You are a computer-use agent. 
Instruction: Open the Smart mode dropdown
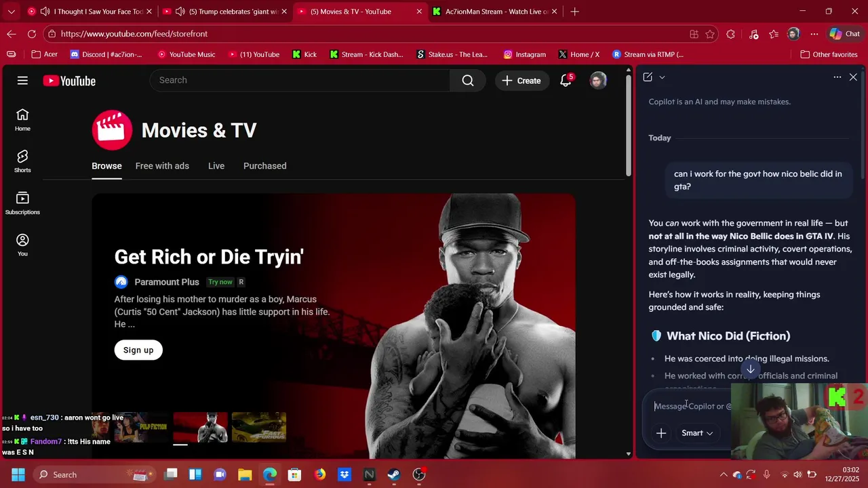(697, 433)
